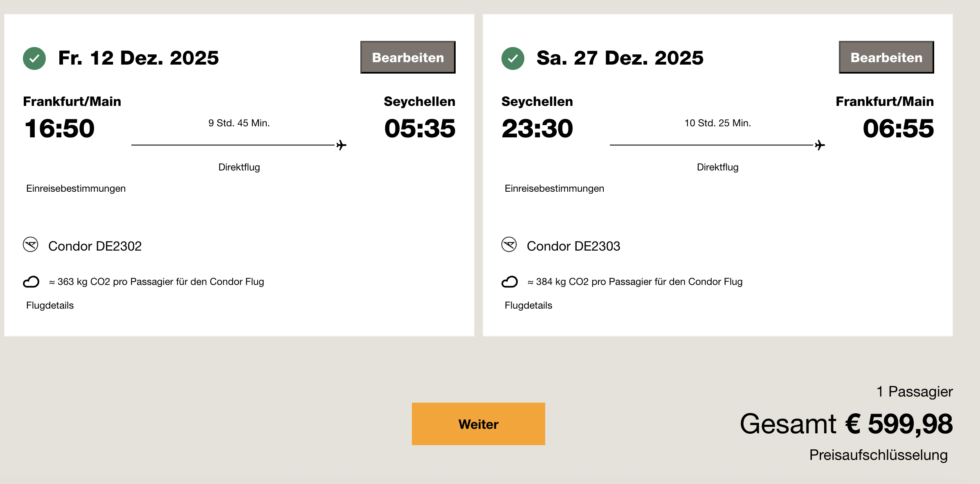Viewport: 980px width, 484px height.
Task: Click the CO2 cloud icon for 363 kg
Action: [31, 282]
